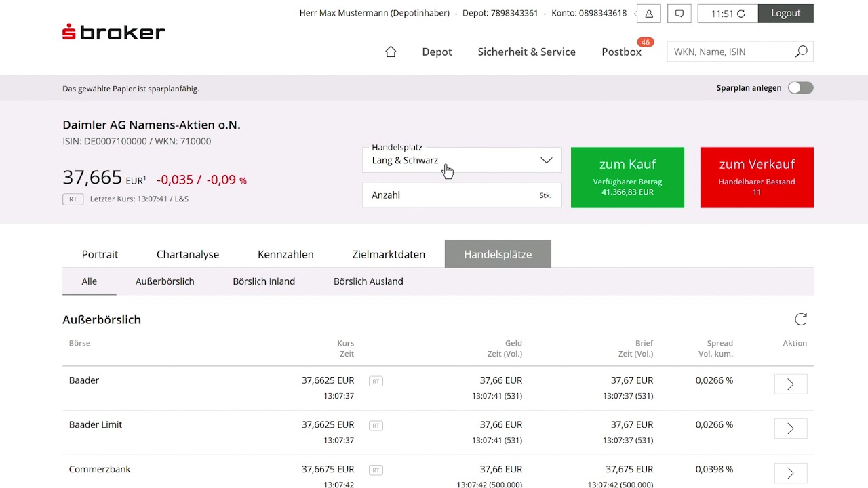This screenshot has height=488, width=868.
Task: Click the Daimler AG Namens-Aktien o.N. title
Action: coord(151,125)
